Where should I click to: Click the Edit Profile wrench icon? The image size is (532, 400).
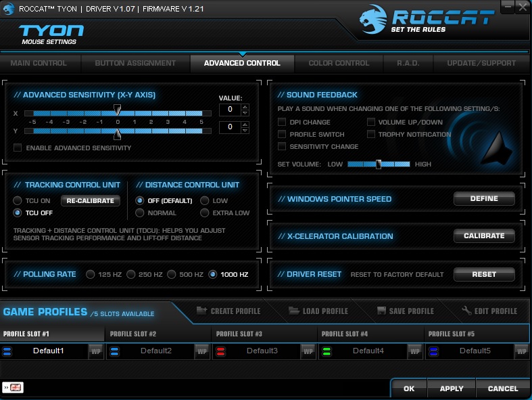coord(466,311)
